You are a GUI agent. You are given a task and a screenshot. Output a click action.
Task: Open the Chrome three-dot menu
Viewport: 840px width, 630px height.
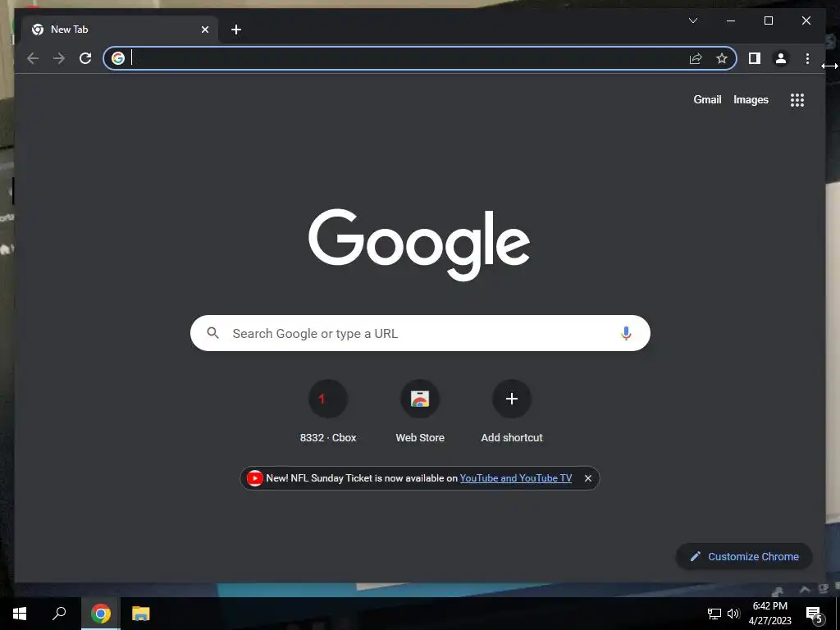click(x=807, y=58)
